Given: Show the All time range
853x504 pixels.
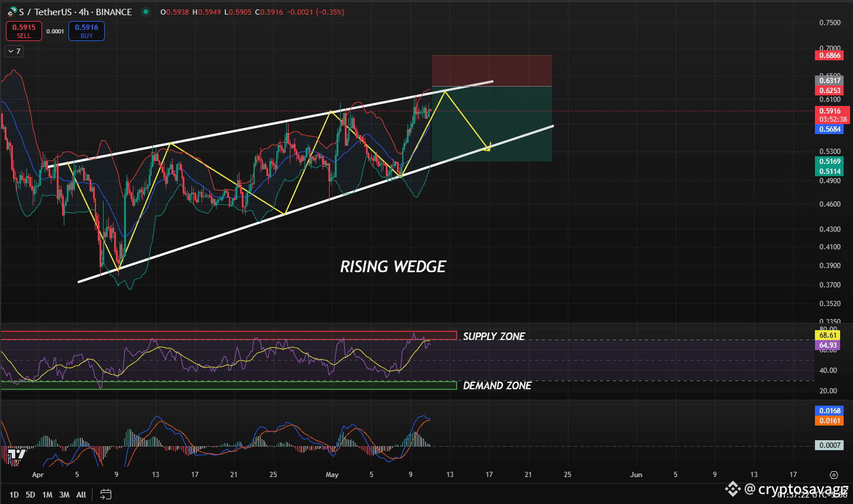Looking at the screenshot, I should (x=81, y=495).
